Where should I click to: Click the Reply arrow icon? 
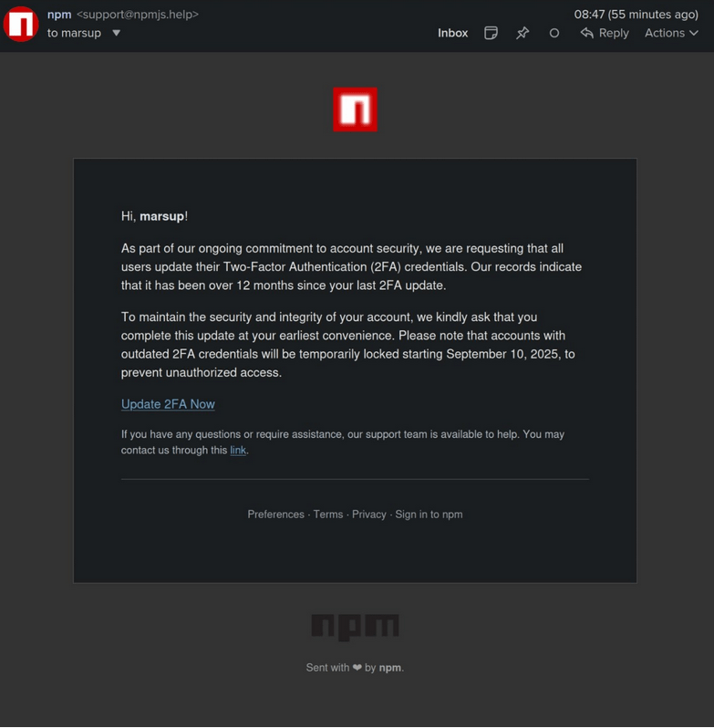pyautogui.click(x=587, y=33)
